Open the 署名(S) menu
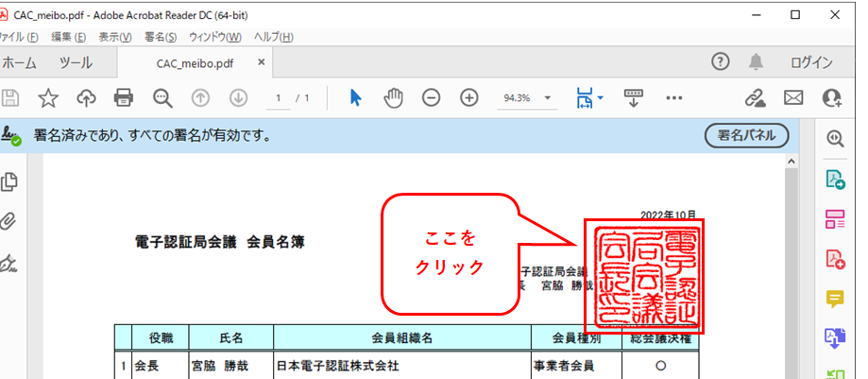This screenshot has height=379, width=868. click(161, 37)
